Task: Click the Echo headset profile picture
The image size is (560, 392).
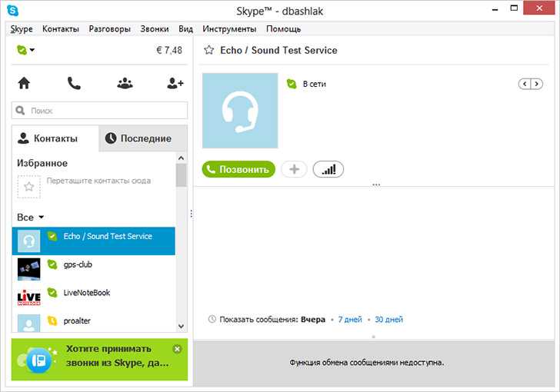Action: (x=240, y=111)
